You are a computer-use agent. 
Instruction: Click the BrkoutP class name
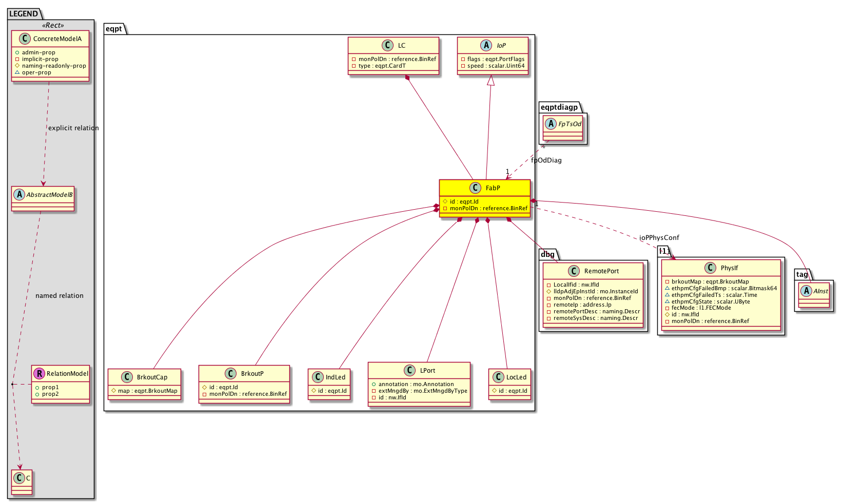pos(252,374)
